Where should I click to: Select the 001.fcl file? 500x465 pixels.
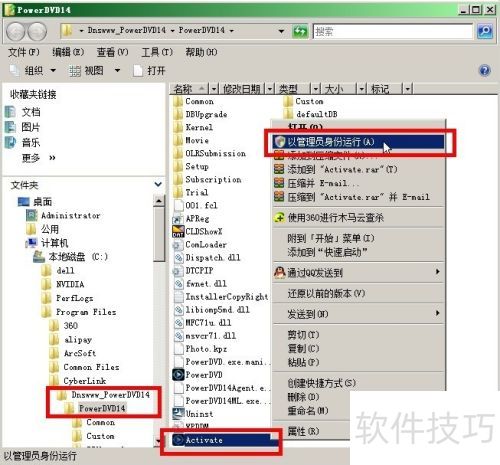tap(195, 205)
